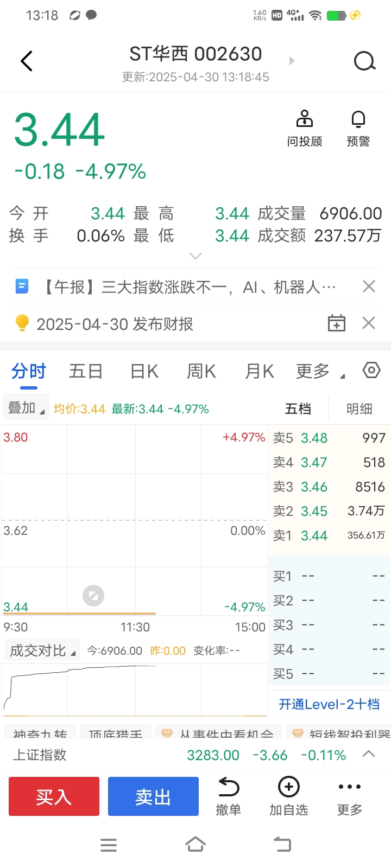Add 财报 event to calendar icon
The image size is (391, 868).
337,323
